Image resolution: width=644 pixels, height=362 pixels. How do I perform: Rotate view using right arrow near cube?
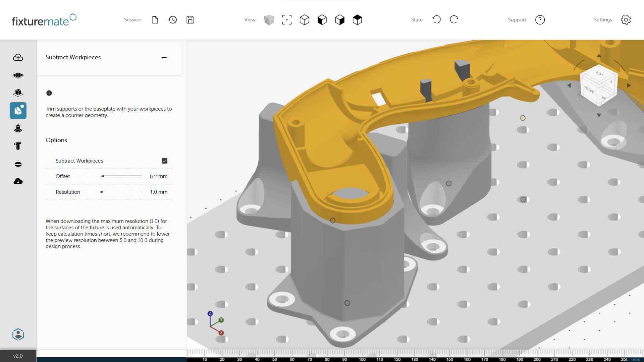[629, 85]
